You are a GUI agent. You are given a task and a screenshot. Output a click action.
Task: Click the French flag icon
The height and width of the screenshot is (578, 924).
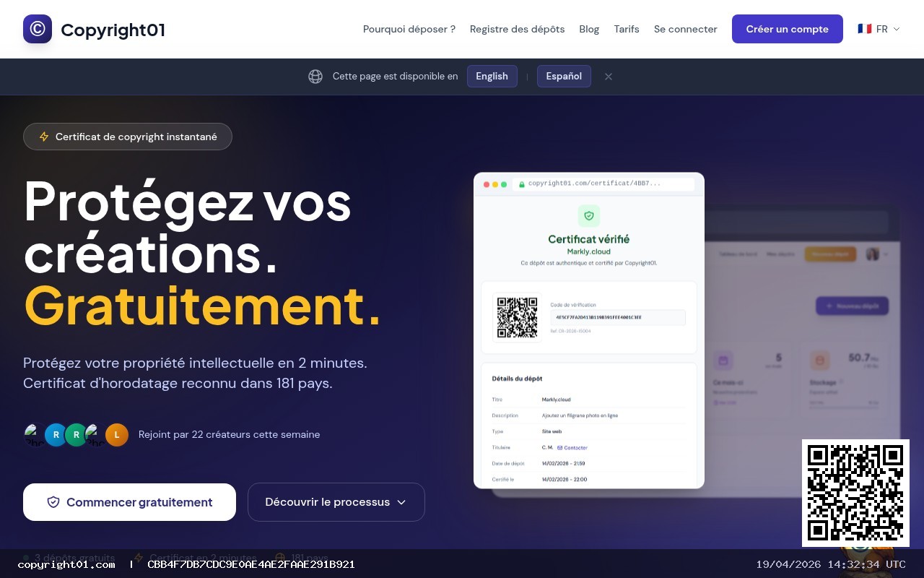click(864, 29)
